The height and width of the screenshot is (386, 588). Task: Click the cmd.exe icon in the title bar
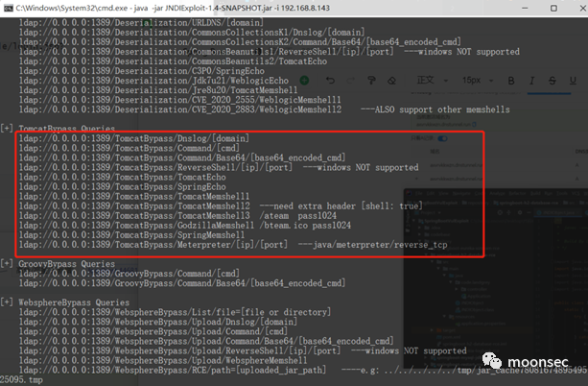coord(9,8)
